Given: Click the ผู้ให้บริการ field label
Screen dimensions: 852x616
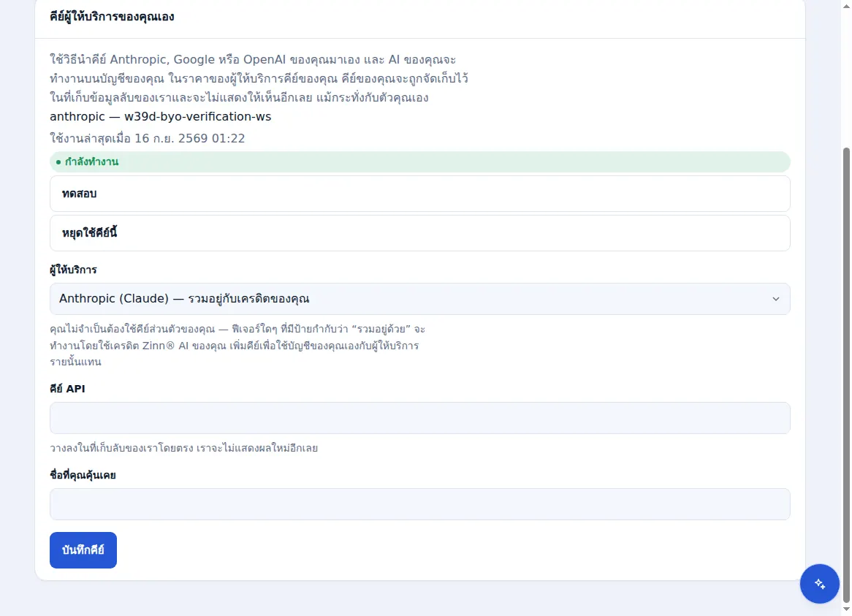Looking at the screenshot, I should coord(73,270).
